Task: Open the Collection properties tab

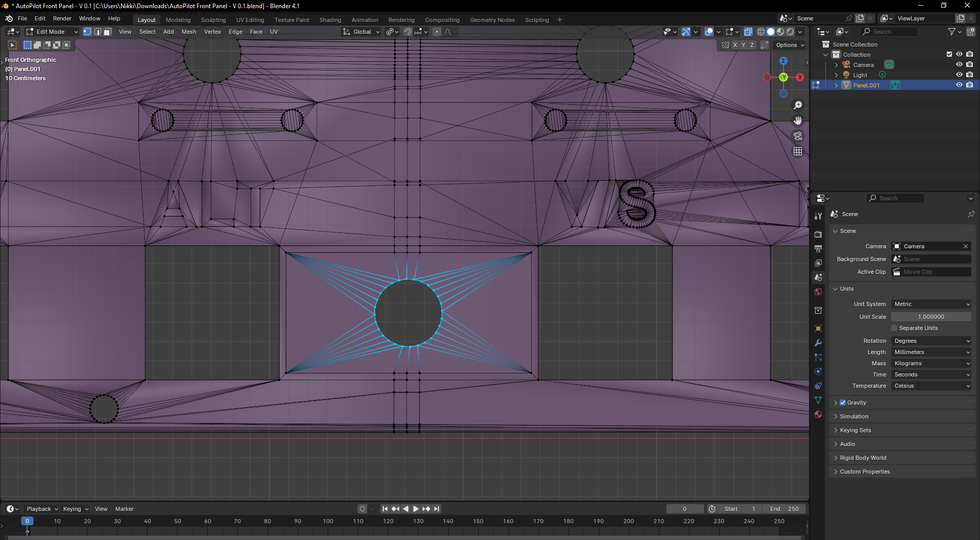Action: click(818, 310)
